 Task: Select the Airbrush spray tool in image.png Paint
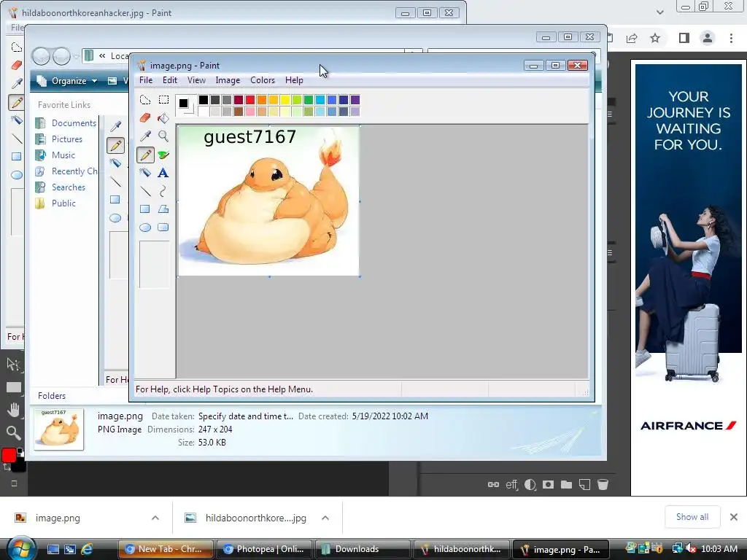click(145, 172)
